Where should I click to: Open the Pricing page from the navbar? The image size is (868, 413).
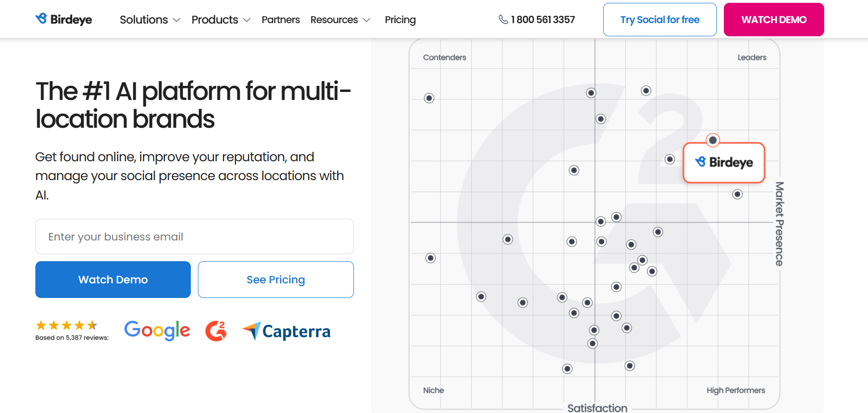400,20
